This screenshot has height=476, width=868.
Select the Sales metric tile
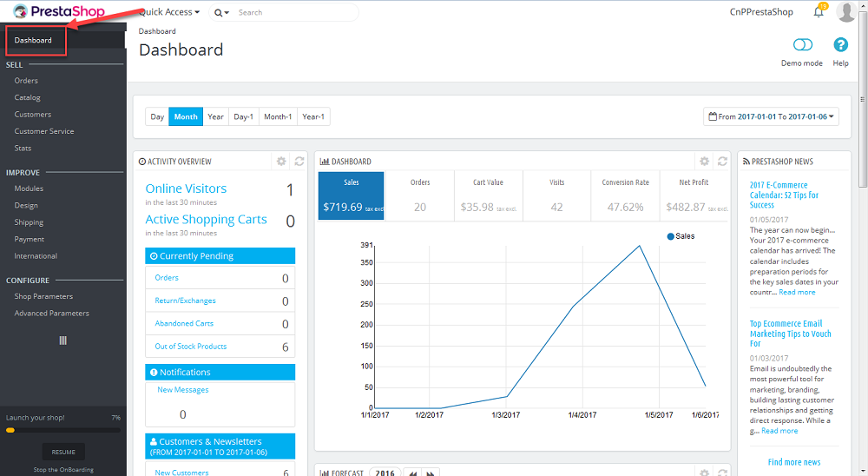(351, 195)
